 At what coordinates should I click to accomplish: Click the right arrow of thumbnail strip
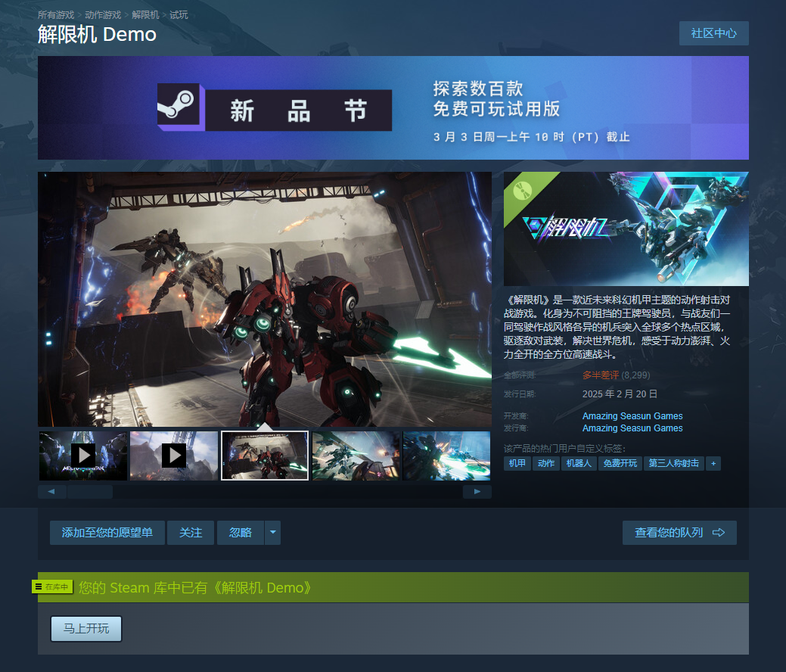coord(477,491)
